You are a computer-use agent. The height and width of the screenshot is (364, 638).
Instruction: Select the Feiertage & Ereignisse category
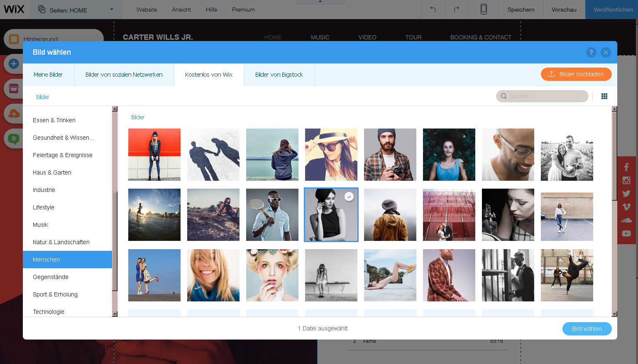click(x=67, y=155)
